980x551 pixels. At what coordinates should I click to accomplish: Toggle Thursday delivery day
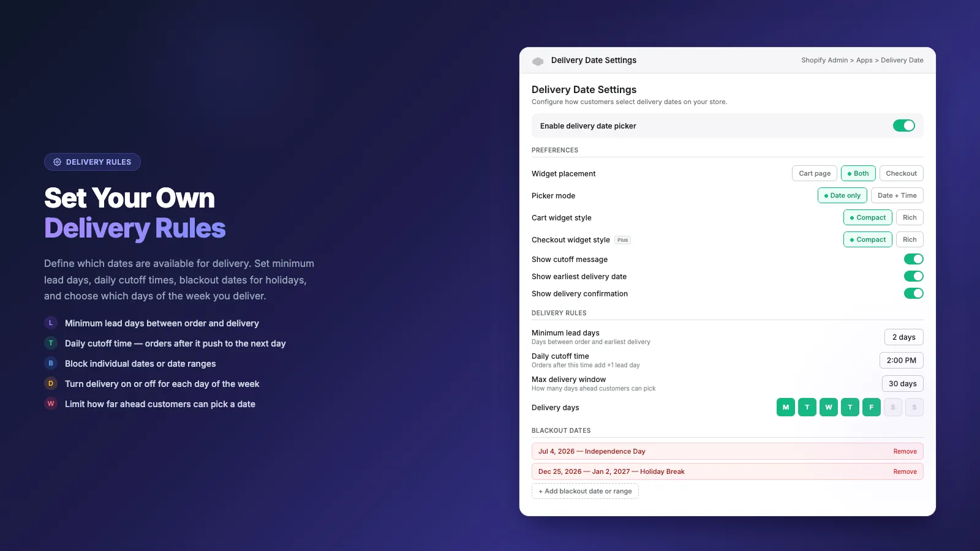click(850, 407)
